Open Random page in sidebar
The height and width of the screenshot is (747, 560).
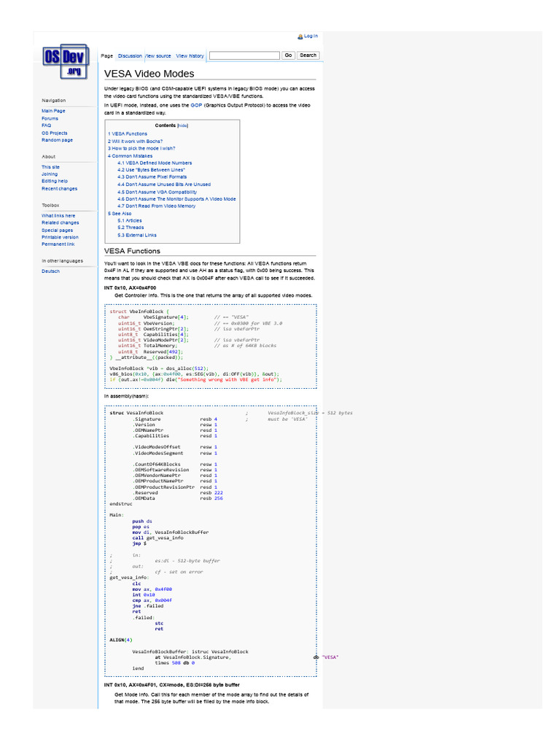[x=57, y=141]
